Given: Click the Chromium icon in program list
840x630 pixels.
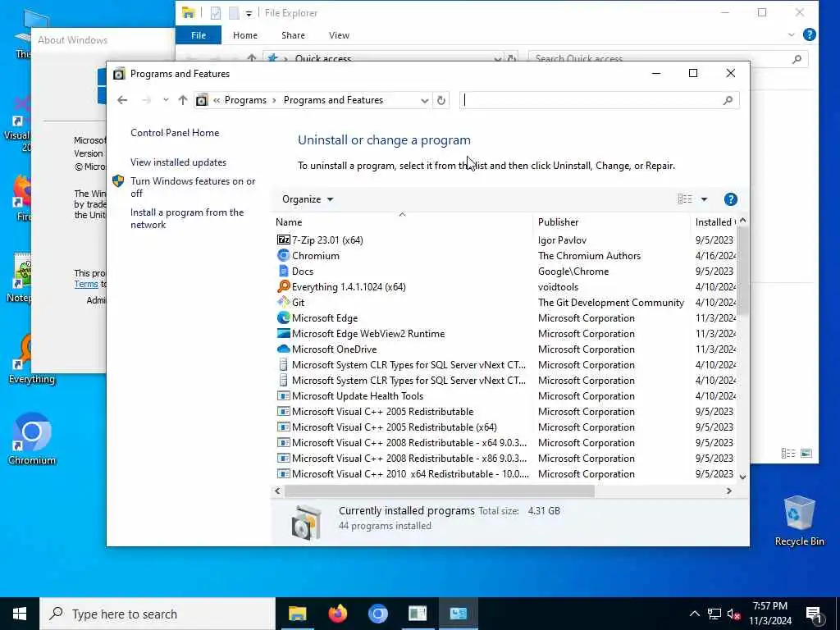Looking at the screenshot, I should (x=283, y=256).
